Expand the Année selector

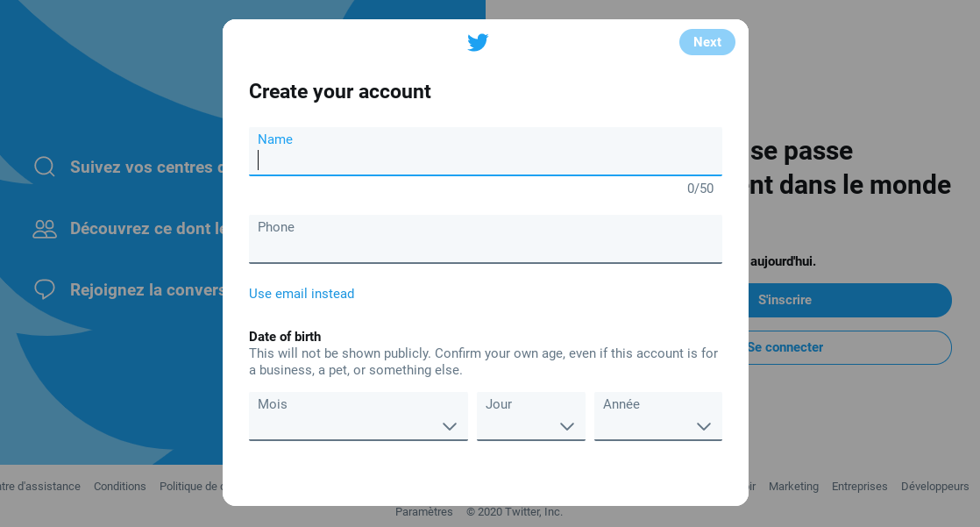657,416
